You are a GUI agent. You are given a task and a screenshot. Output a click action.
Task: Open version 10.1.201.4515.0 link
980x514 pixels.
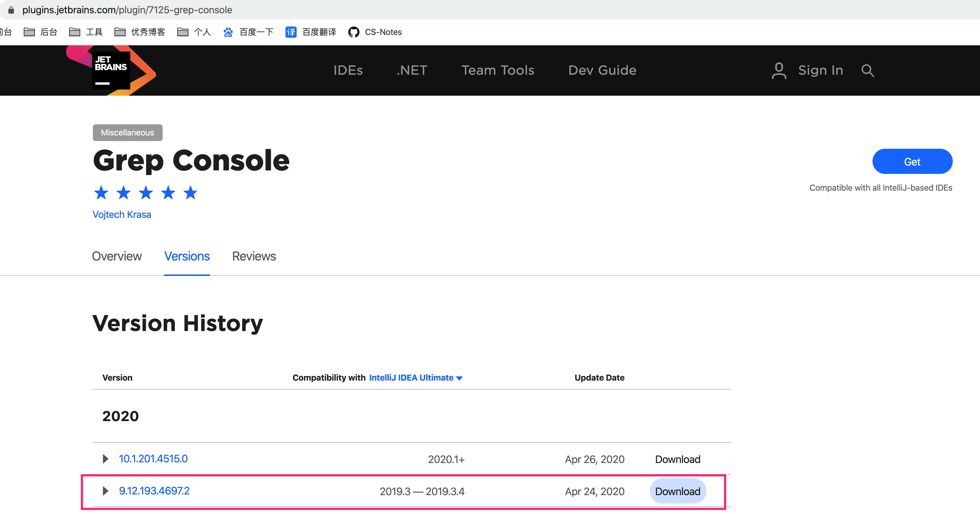point(153,459)
